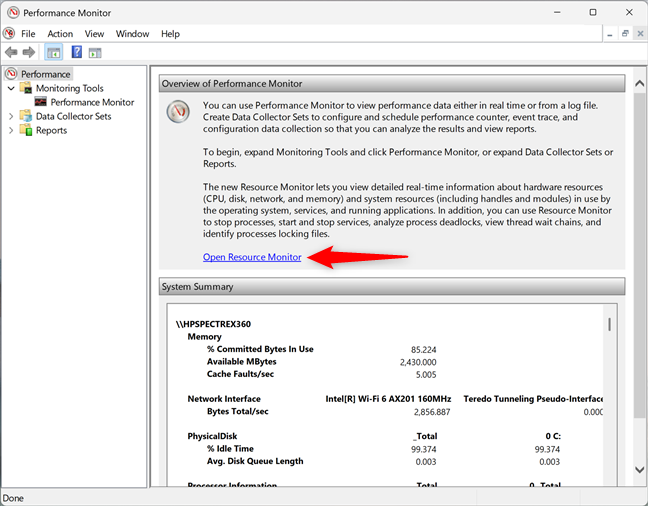This screenshot has width=648, height=506.
Task: Select Performance Monitor tree item
Action: point(92,102)
